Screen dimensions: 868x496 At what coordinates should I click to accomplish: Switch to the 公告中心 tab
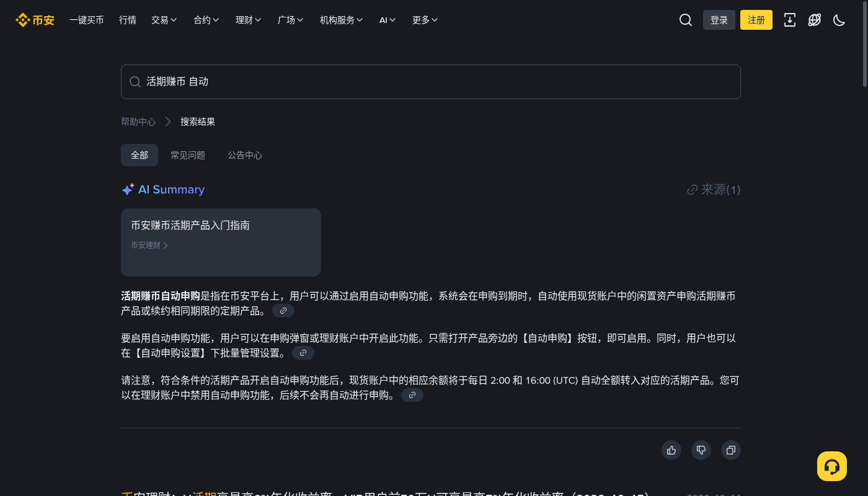point(245,155)
